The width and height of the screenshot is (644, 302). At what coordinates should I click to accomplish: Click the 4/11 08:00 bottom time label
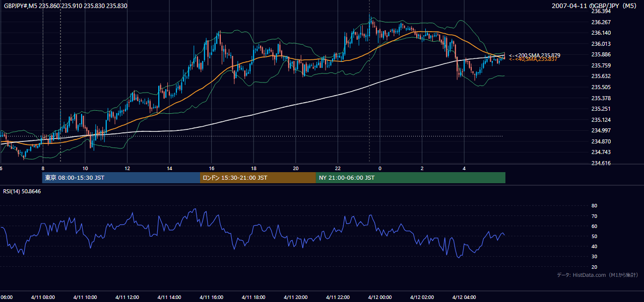(x=43, y=297)
